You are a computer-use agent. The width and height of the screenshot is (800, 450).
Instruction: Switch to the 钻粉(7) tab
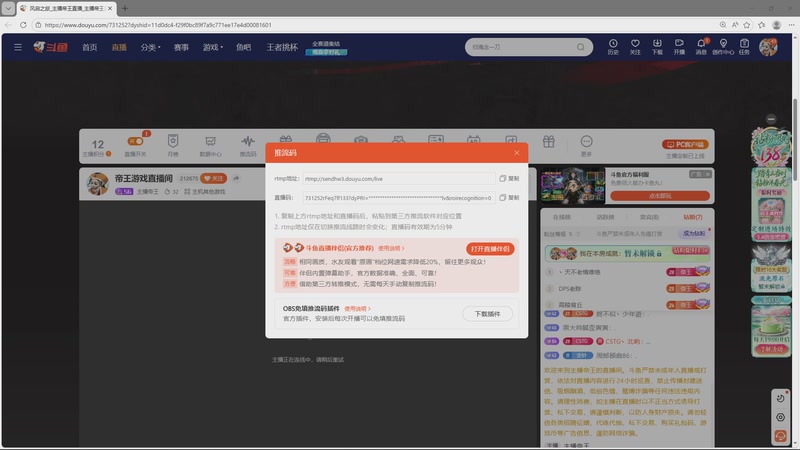coord(693,217)
